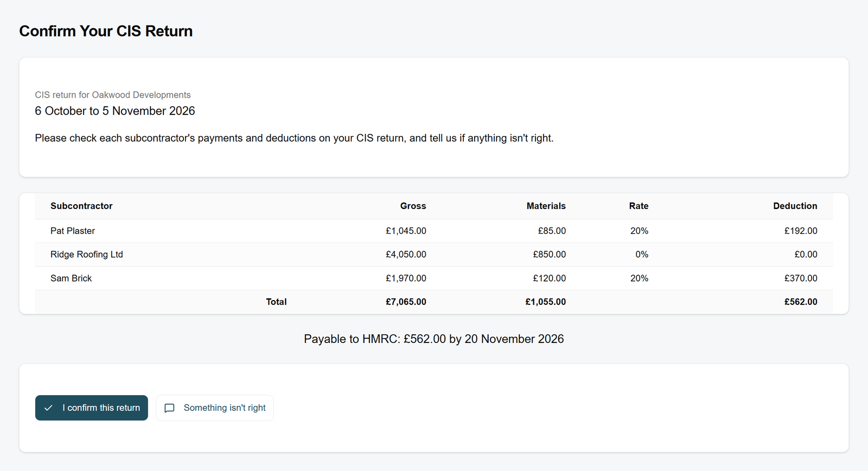Click the 'I confirm this return' button

point(92,408)
